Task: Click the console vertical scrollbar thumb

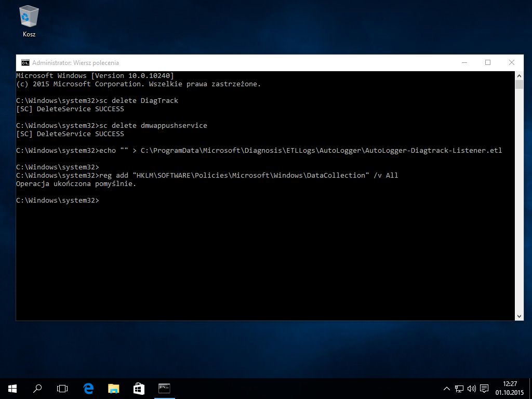Action: (x=519, y=85)
